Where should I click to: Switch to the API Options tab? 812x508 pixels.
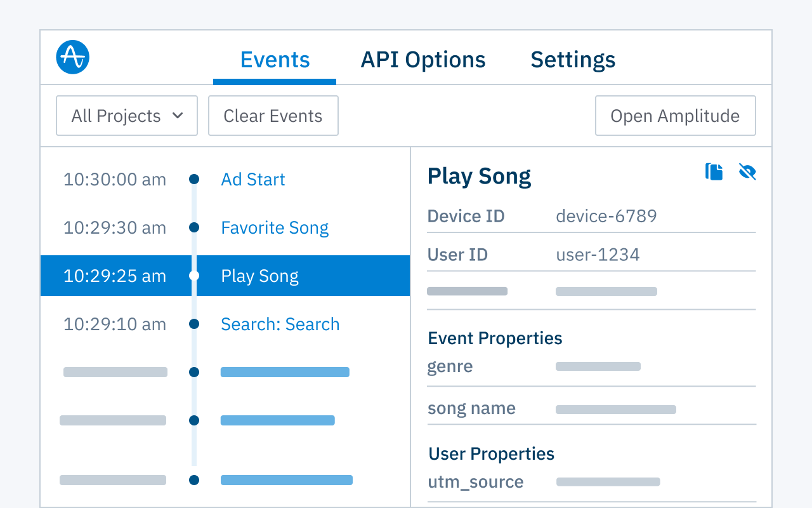[422, 59]
